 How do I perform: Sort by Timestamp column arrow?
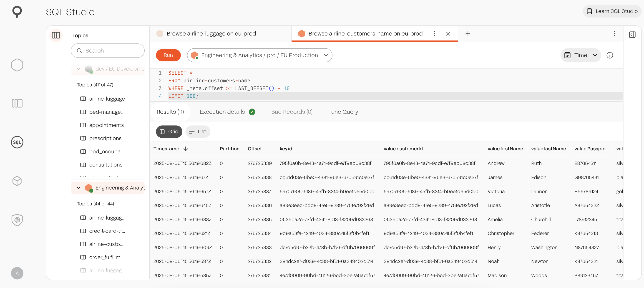[186, 149]
